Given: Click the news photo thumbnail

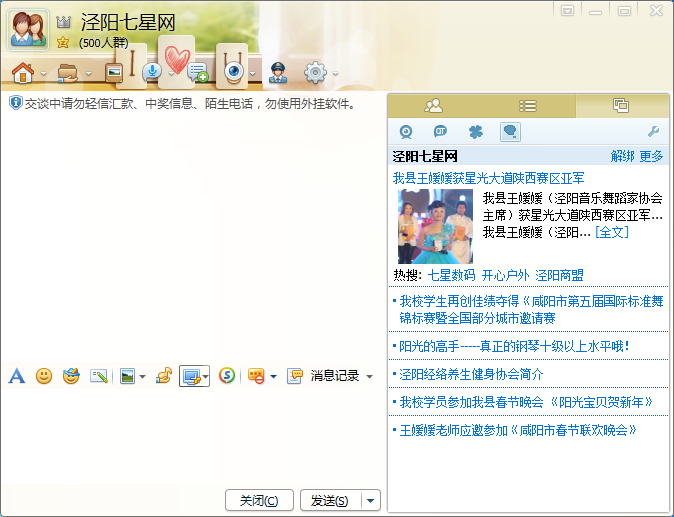Looking at the screenshot, I should click(435, 226).
